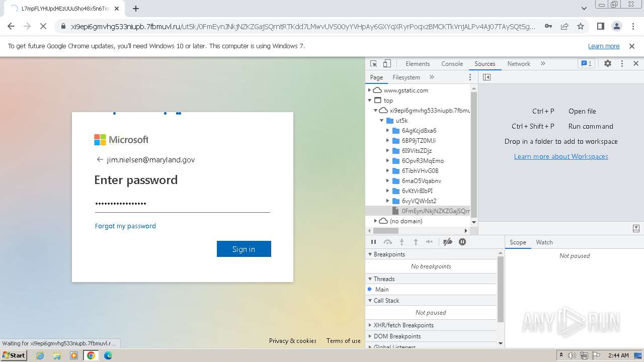Open DevTools settings gear
Viewport: 644px width, 362px height.
tap(608, 64)
